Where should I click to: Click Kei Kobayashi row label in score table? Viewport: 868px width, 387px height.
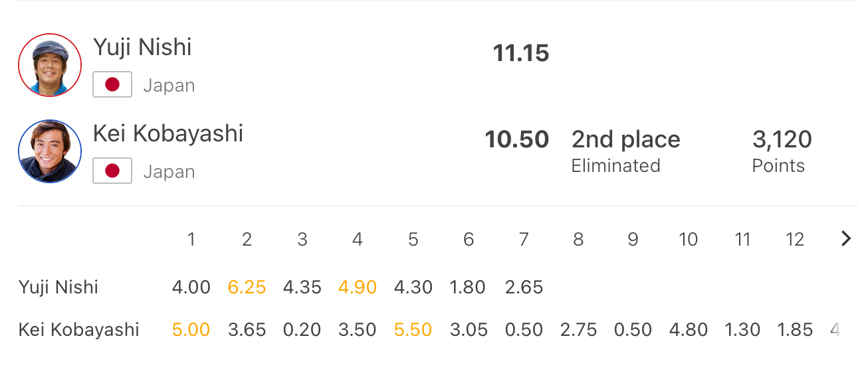click(79, 330)
